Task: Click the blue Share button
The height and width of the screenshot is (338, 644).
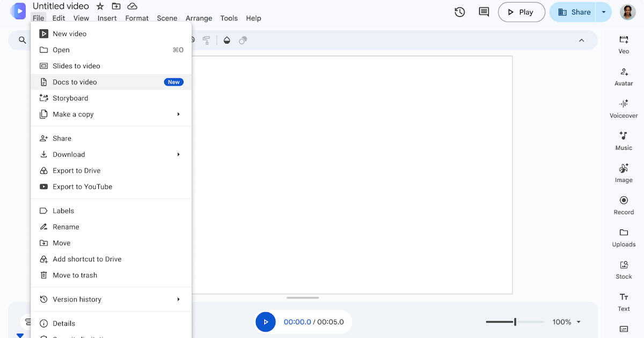Action: [x=574, y=12]
